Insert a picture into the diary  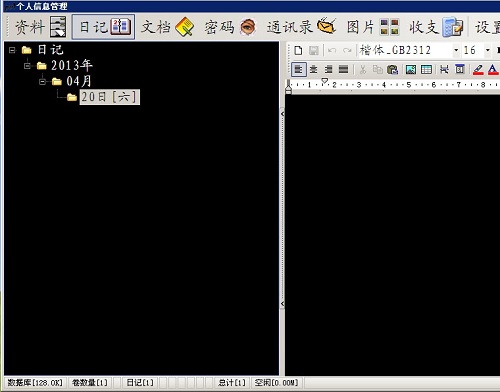(x=411, y=69)
